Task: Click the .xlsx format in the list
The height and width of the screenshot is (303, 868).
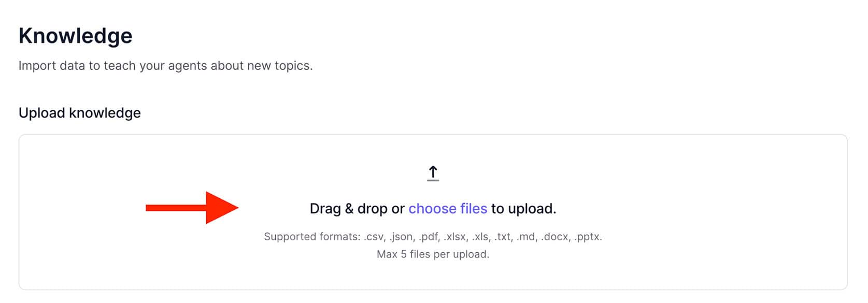Action: pyautogui.click(x=456, y=237)
